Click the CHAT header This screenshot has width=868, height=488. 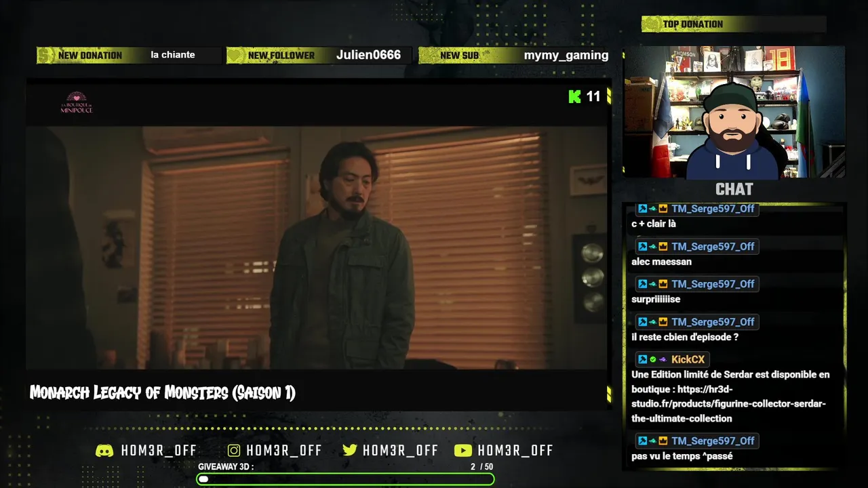(734, 189)
